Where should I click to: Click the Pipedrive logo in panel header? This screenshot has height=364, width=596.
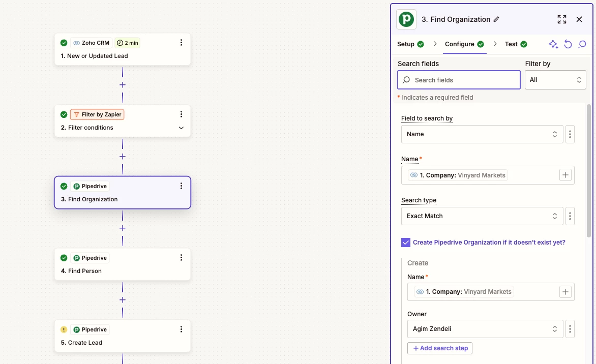[406, 19]
